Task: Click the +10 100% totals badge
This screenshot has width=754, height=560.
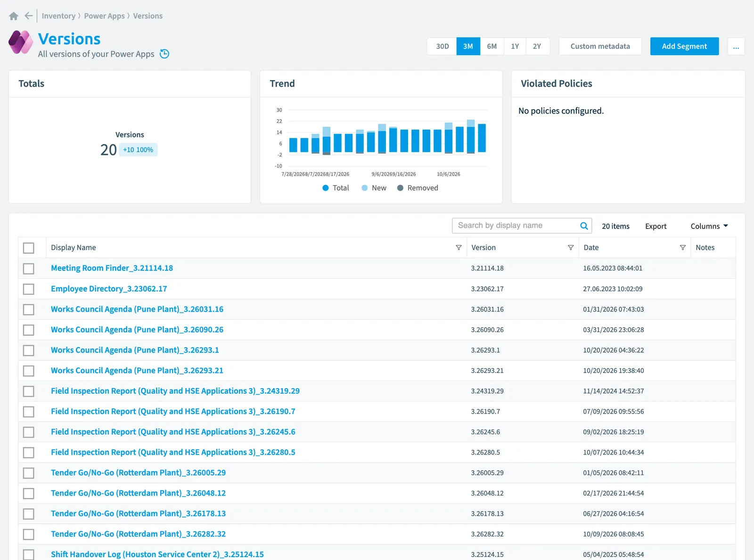Action: [x=138, y=150]
